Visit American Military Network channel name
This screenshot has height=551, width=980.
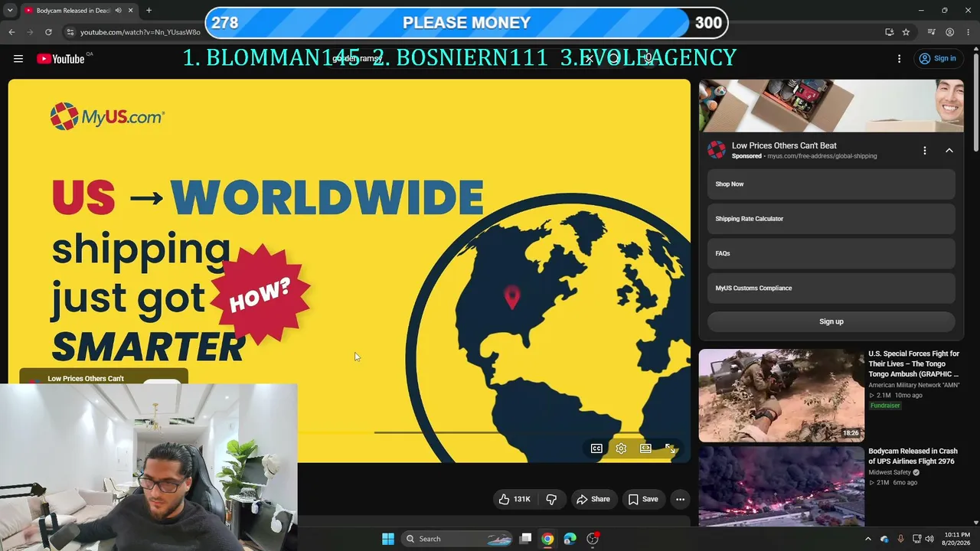click(x=913, y=385)
